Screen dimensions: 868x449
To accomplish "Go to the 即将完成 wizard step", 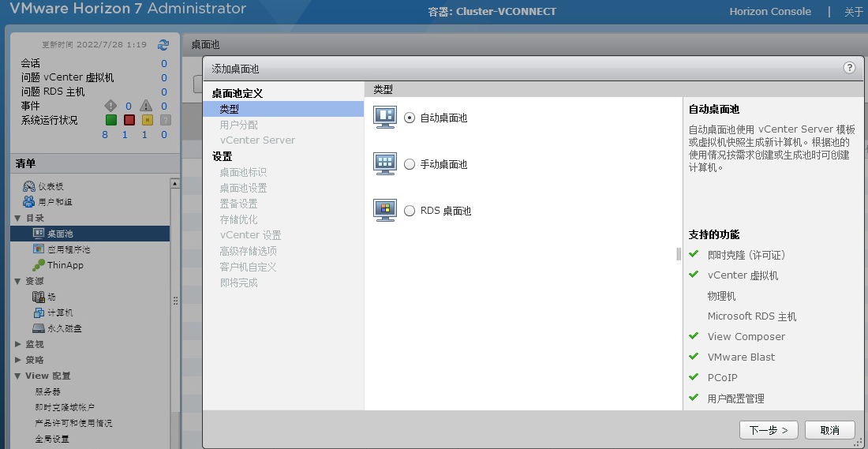I will point(238,283).
